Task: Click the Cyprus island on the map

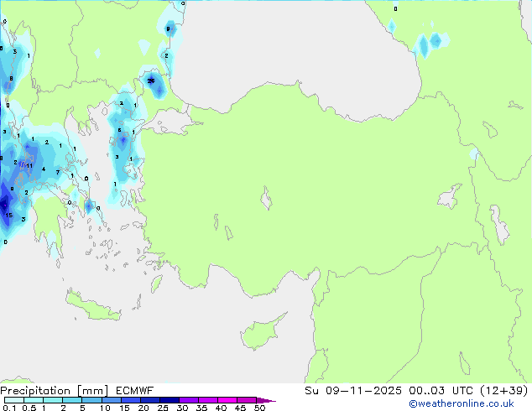Action: [260, 333]
